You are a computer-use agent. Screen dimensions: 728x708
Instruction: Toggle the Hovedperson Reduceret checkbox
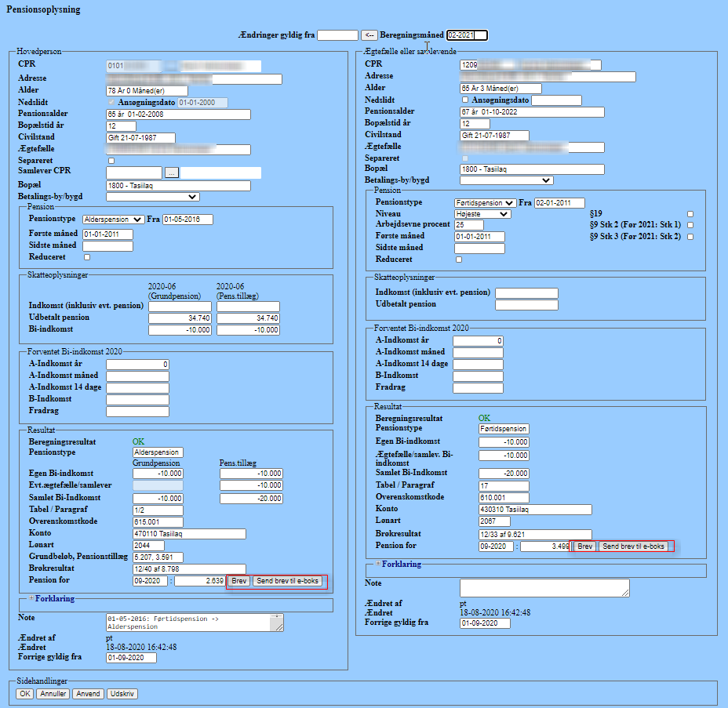[x=87, y=257]
